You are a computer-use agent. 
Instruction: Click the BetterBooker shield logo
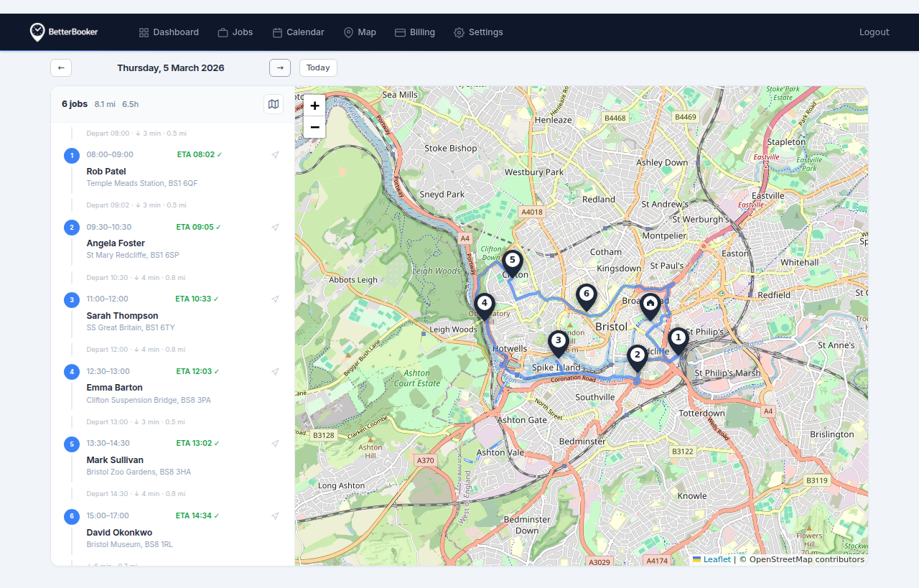click(37, 32)
